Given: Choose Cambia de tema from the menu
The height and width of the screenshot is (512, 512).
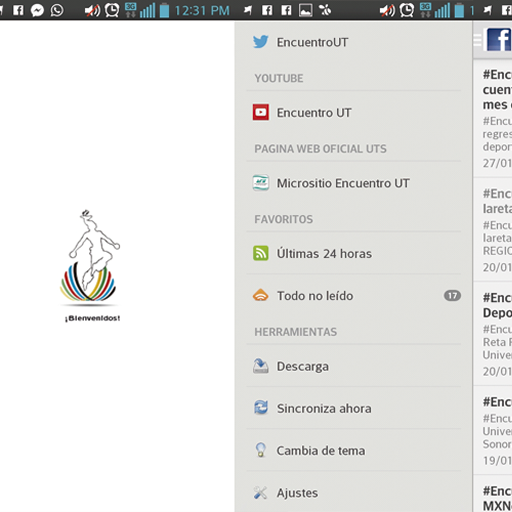Looking at the screenshot, I should (354, 450).
